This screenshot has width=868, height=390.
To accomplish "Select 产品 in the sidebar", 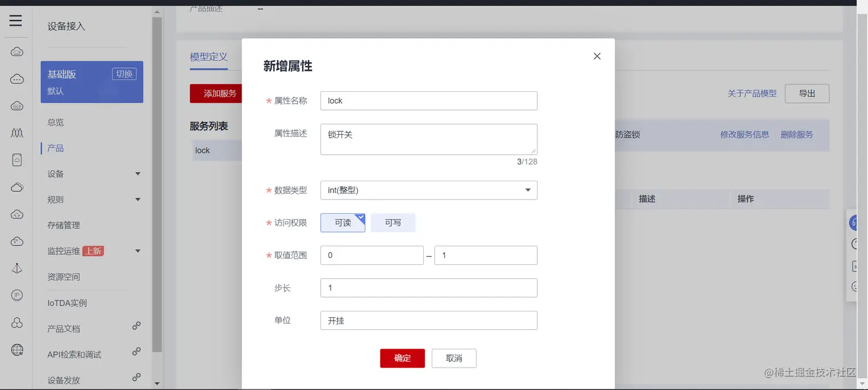I will (56, 148).
